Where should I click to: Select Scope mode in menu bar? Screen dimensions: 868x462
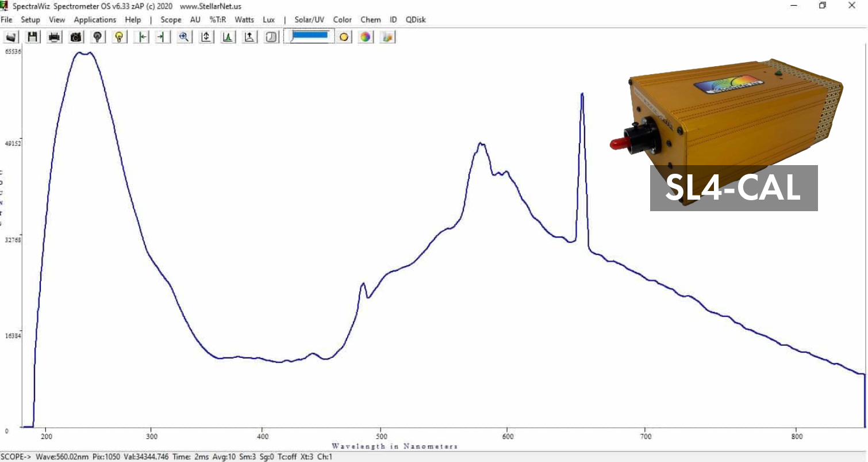(171, 20)
